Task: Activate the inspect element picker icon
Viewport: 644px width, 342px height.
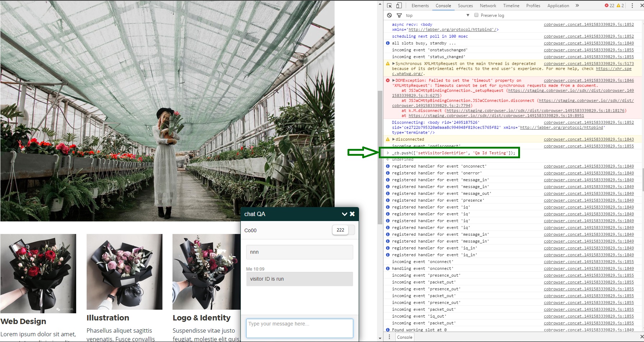Action: pyautogui.click(x=390, y=5)
